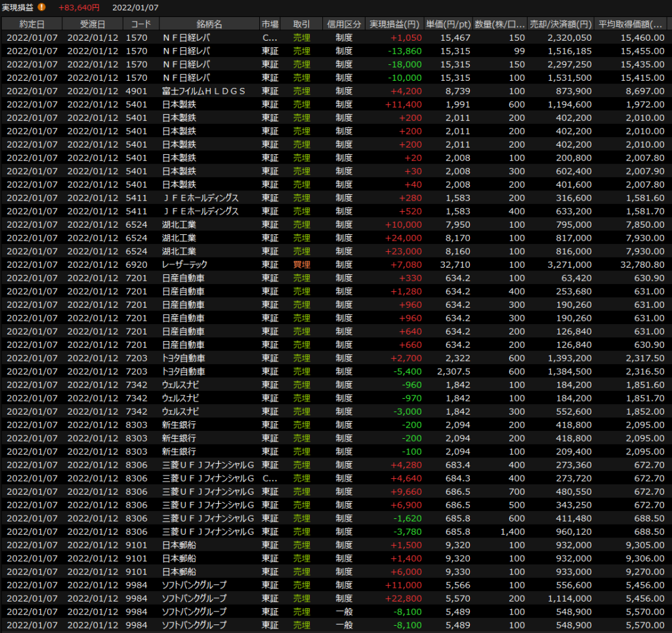Viewport: 672px width, 633px height.
Task: Click the 数量 column header
Action: (499, 24)
